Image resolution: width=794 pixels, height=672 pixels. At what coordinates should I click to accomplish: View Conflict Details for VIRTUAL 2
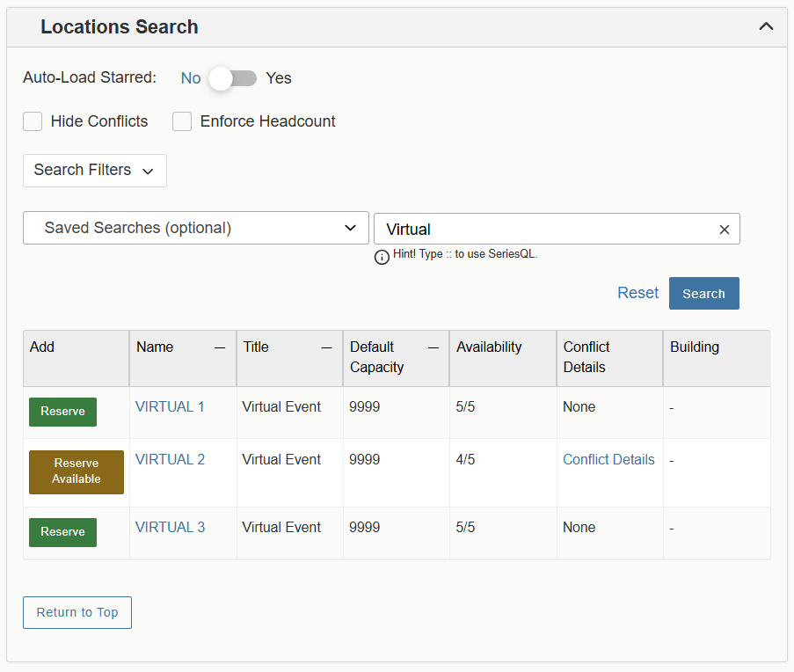point(608,459)
